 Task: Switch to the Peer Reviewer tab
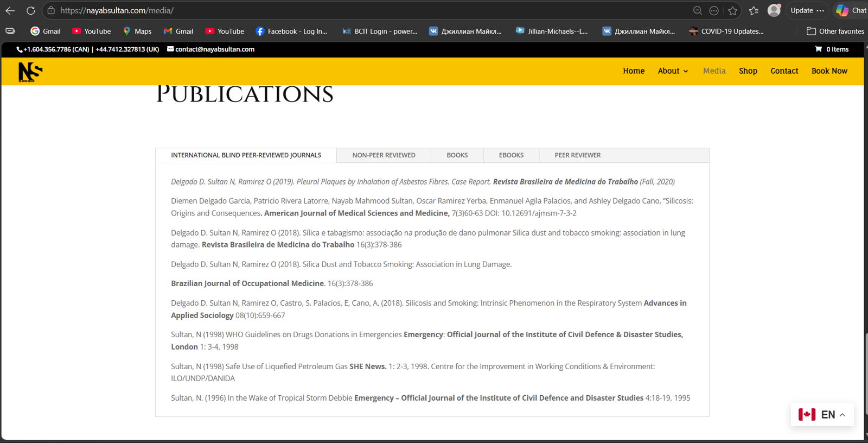[x=577, y=155]
